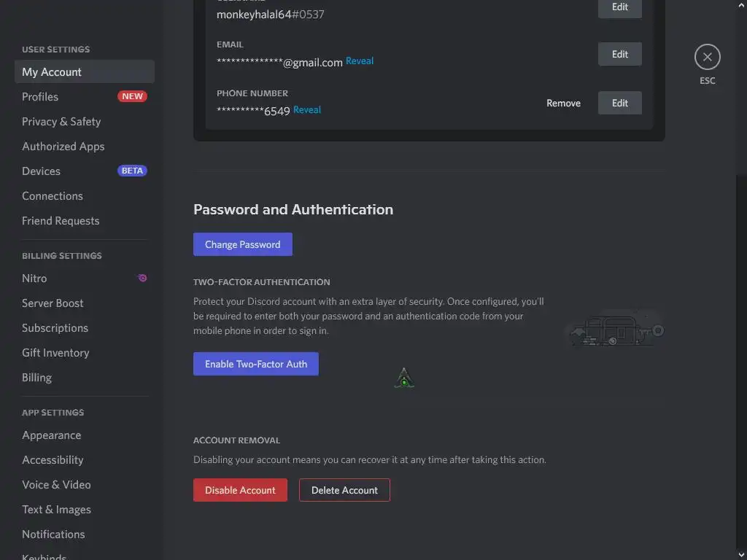Image resolution: width=747 pixels, height=560 pixels.
Task: Click Delete Account button
Action: tap(344, 490)
